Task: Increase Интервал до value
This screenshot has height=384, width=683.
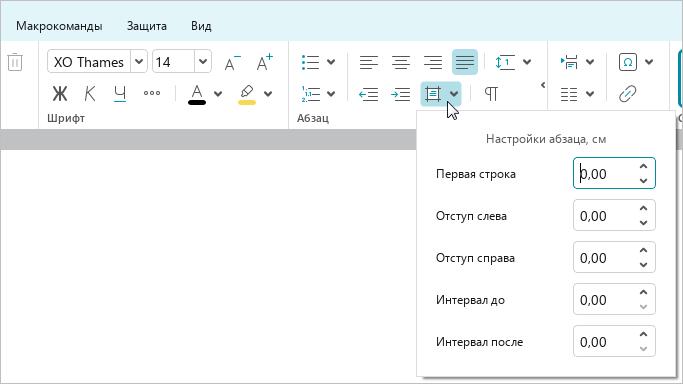Action: pos(643,292)
